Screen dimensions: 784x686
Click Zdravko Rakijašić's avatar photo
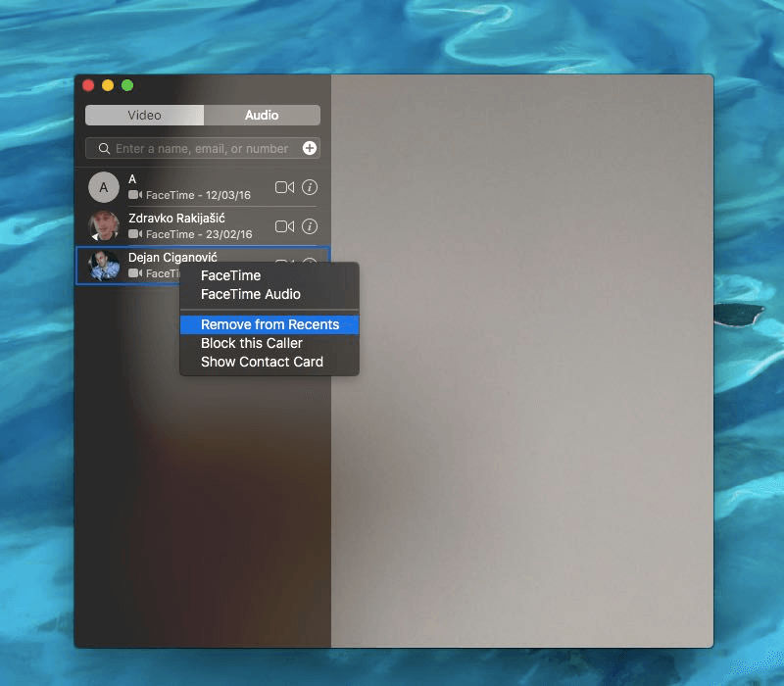tap(104, 226)
